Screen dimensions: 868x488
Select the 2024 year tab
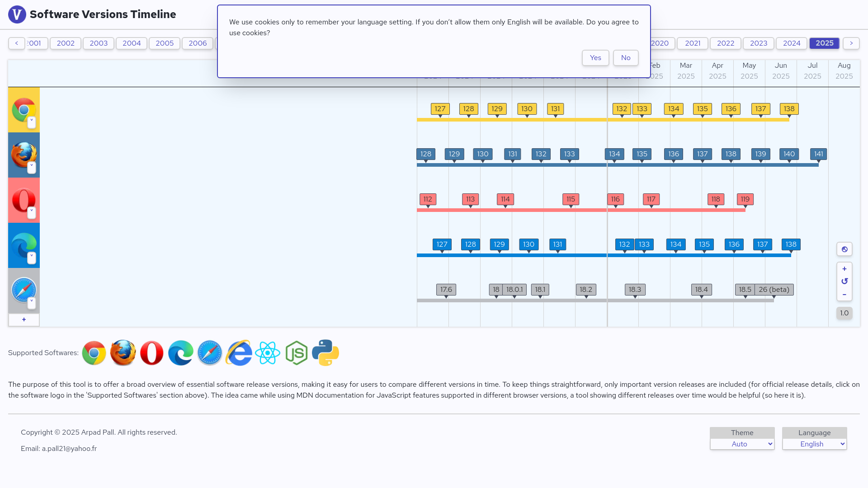click(x=792, y=43)
